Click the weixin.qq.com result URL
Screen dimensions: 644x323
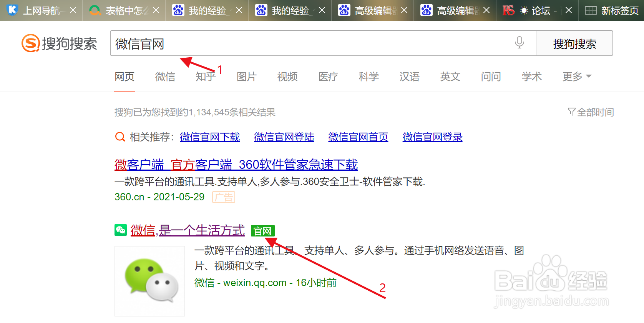pos(255,283)
